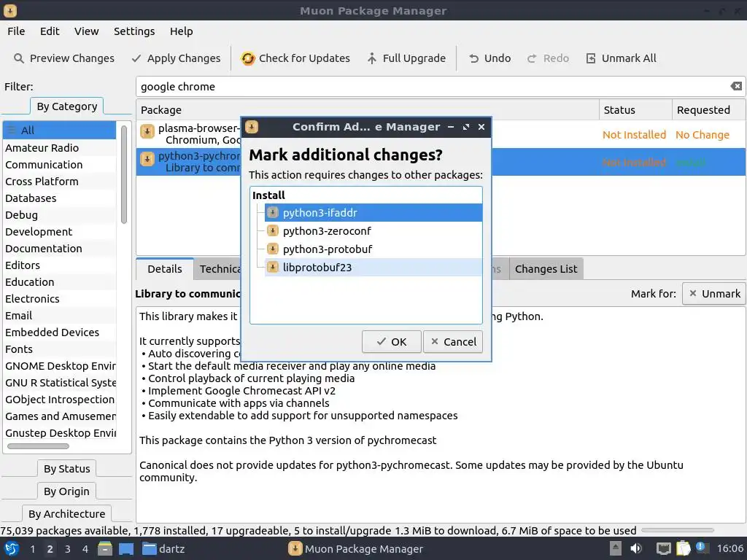
Task: Click the python3-ifaddr package icon
Action: 273,212
